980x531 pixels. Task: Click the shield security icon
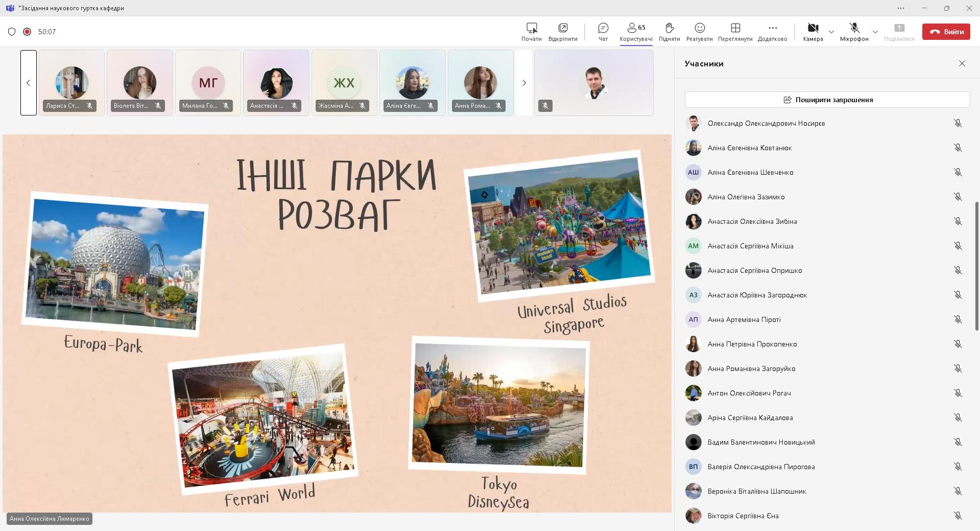[x=12, y=32]
